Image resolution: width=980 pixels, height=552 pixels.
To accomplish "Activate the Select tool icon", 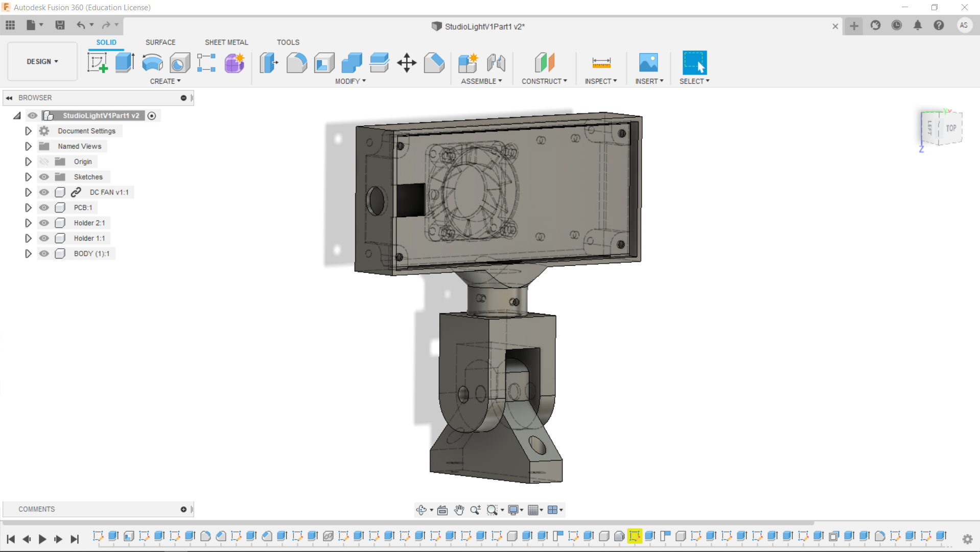I will click(695, 63).
